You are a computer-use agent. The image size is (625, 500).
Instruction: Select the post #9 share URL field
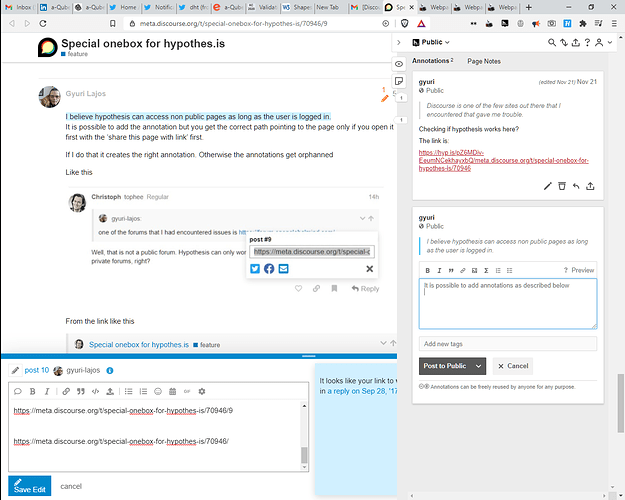312,252
